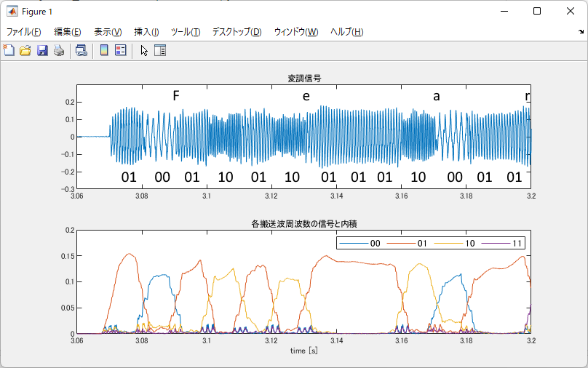Viewport: 588px width, 368px height.
Task: Click the 変調信号 plot title
Action: pos(304,79)
